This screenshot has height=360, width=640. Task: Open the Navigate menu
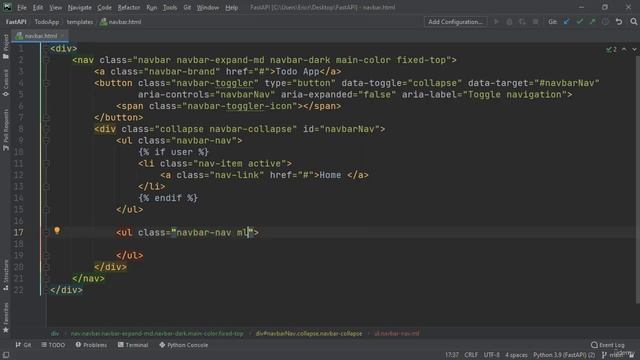tap(80, 7)
